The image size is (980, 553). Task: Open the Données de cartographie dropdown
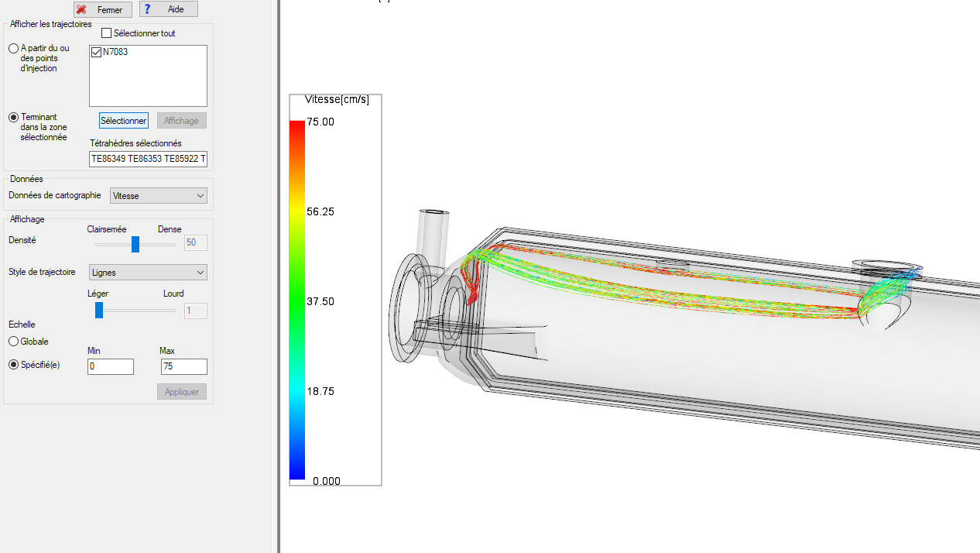[x=159, y=196]
